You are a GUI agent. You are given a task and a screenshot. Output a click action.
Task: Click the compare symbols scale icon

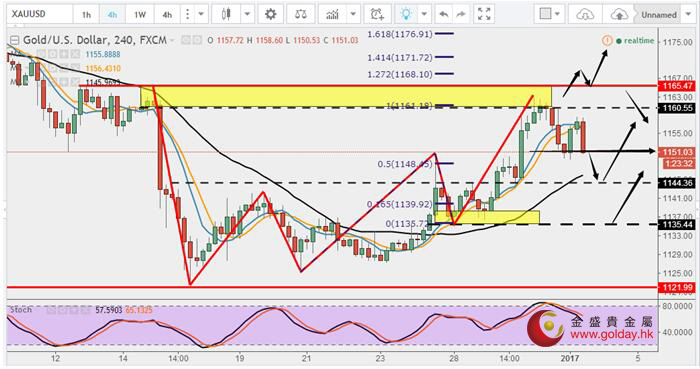[x=301, y=14]
